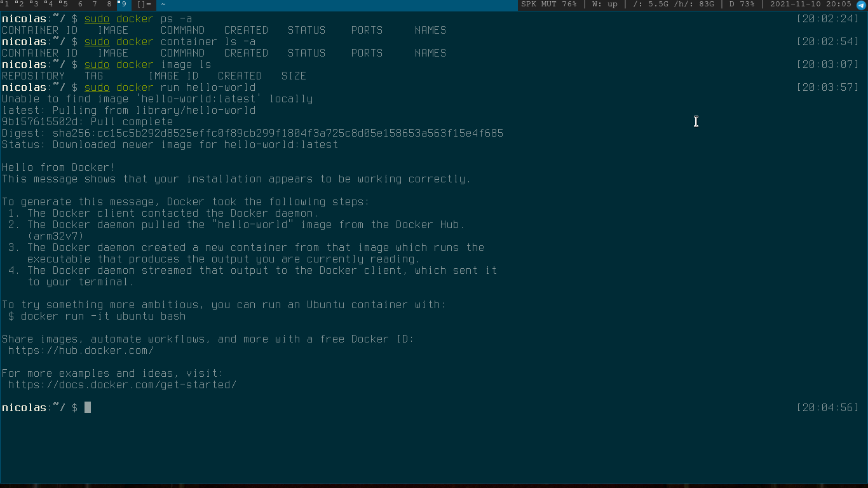The width and height of the screenshot is (868, 488).
Task: Click '9b157615502d: Pull complete' line
Action: 87,122
